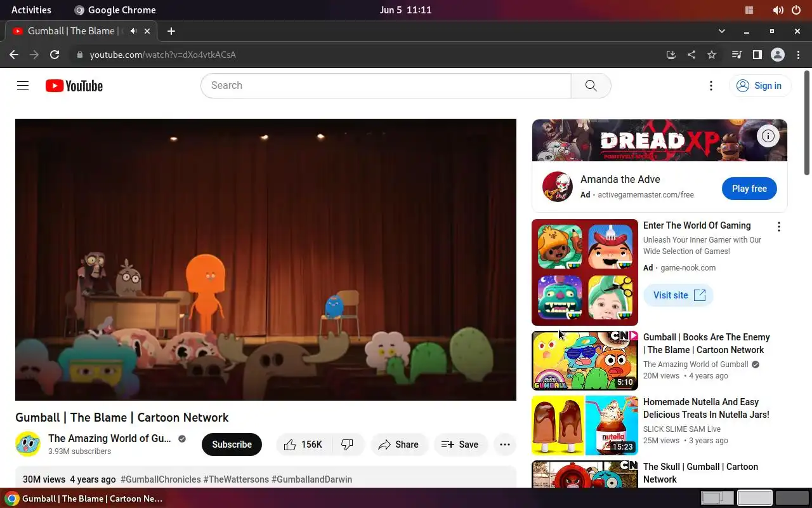Open Amanda the Adve advertiser avatar
The image size is (812, 508).
[558, 187]
